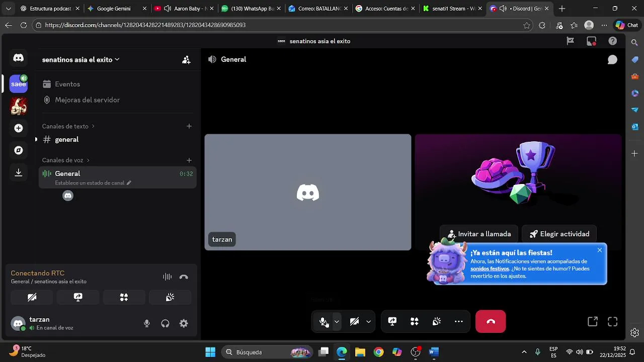Start an activity from the voice panel
Viewport: 644px width, 362px height.
tap(124, 297)
